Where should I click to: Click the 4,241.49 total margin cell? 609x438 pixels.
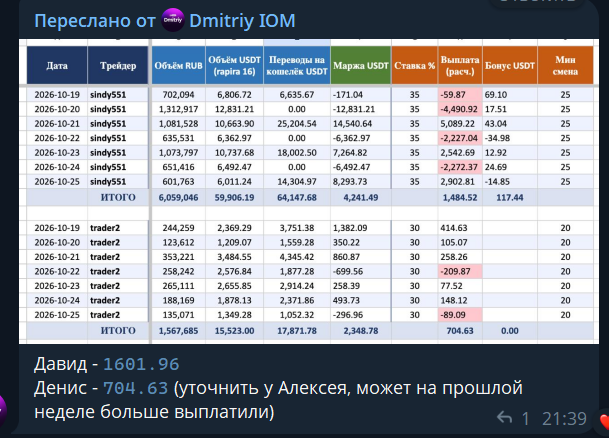point(361,198)
